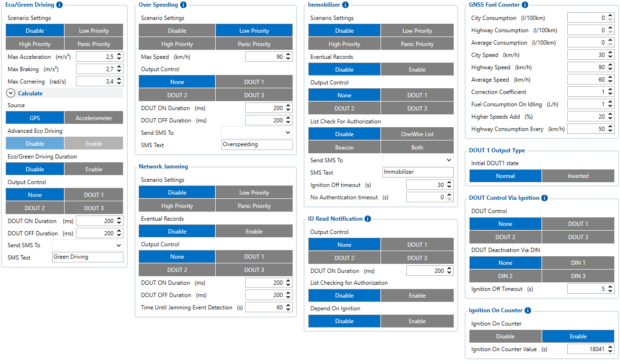Collapse the Calculate section chevron
620x364 pixels.
coord(11,93)
